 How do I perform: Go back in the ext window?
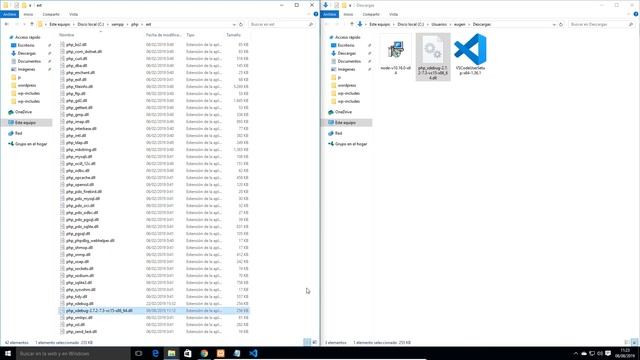point(7,24)
